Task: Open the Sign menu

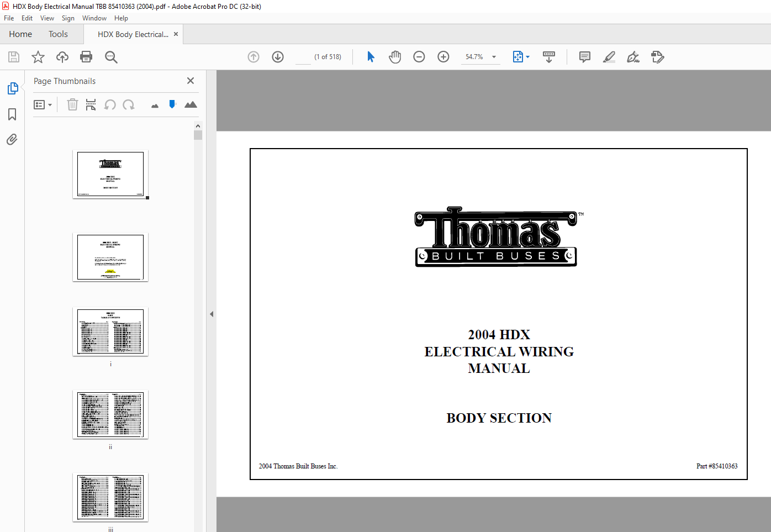Action: coord(68,18)
